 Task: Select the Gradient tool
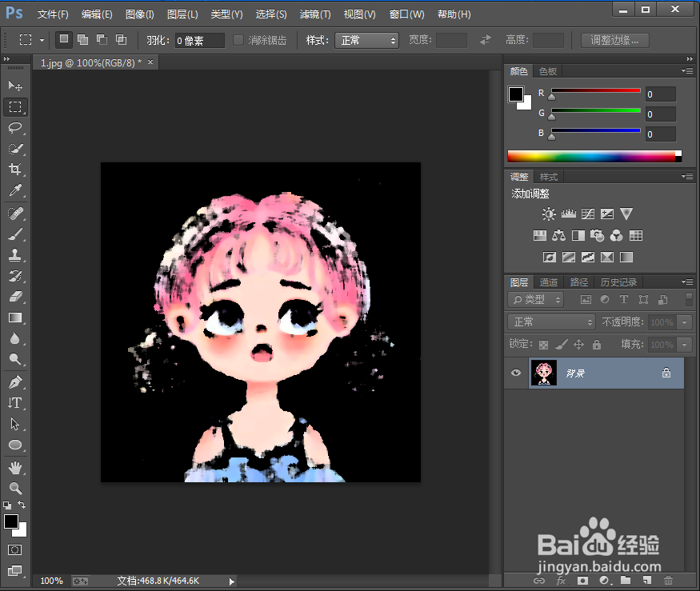(x=15, y=317)
